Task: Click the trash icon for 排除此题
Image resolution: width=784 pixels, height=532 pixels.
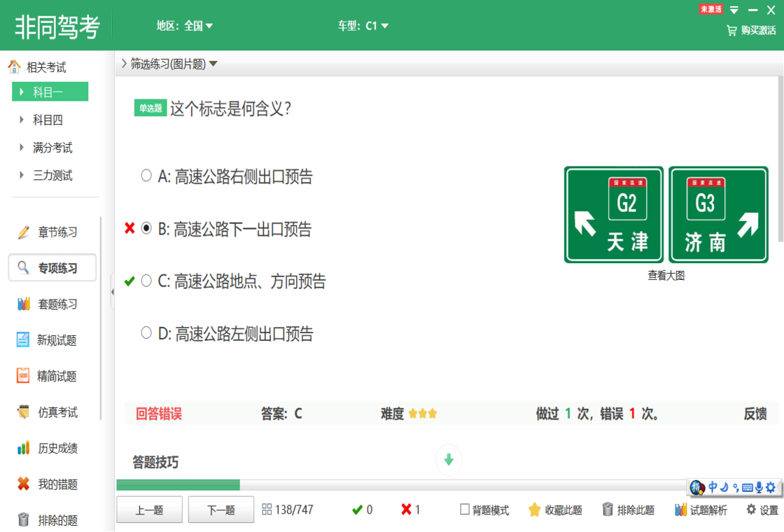Action: (x=608, y=510)
